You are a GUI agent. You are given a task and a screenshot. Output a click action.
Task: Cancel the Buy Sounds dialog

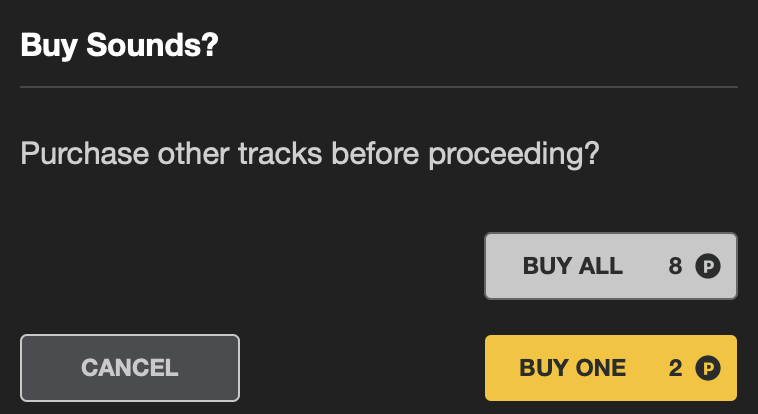130,368
